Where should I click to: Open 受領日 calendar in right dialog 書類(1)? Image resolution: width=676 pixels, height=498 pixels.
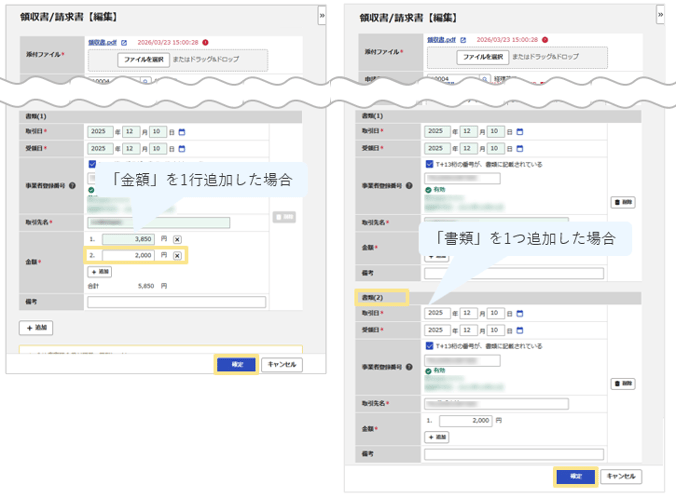coord(520,148)
